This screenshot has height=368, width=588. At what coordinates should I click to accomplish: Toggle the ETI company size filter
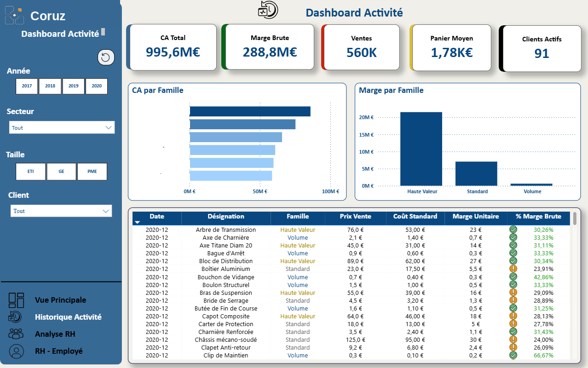click(30, 171)
